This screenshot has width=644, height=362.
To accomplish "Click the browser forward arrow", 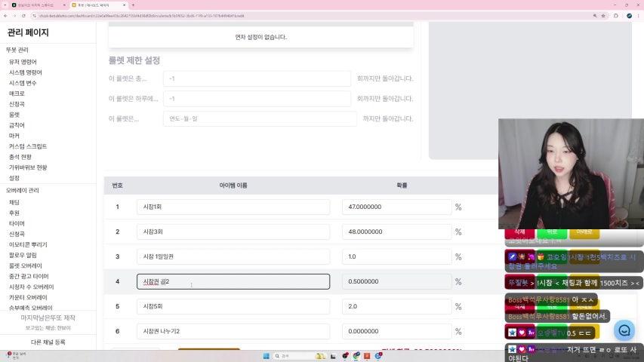I will (14, 16).
